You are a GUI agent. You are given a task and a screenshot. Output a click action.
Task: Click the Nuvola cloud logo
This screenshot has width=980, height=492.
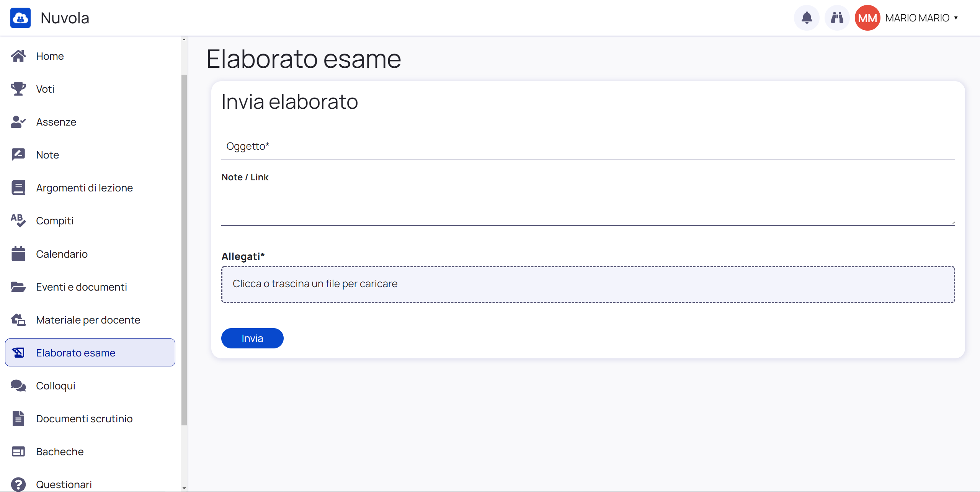click(20, 18)
